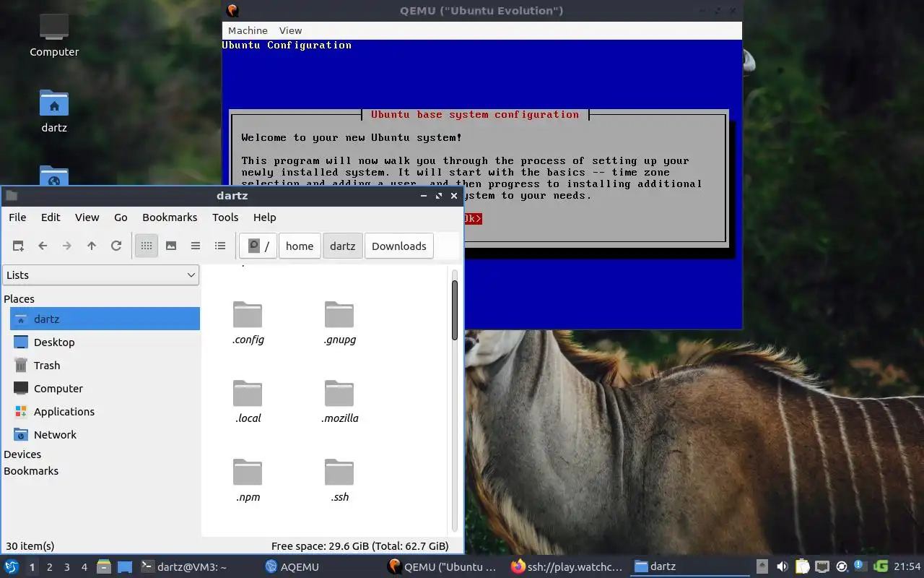Image resolution: width=924 pixels, height=578 pixels.
Task: Click the QEMU dialog Ok button
Action: (x=473, y=218)
